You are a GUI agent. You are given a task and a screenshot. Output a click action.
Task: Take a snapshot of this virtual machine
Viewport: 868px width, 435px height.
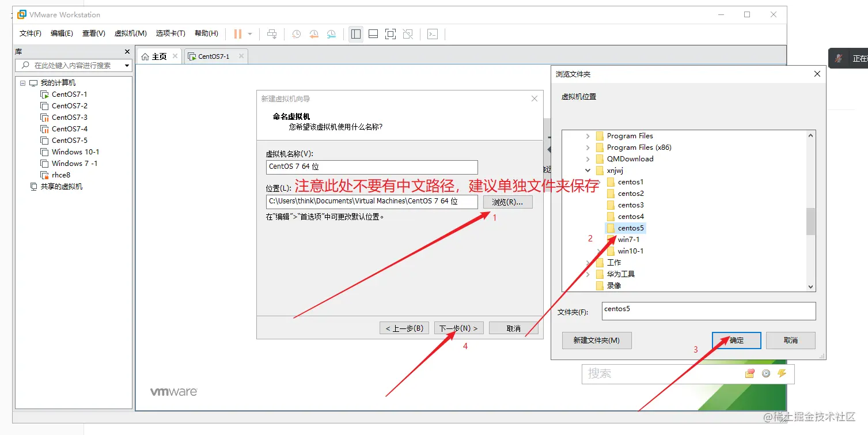click(x=296, y=34)
